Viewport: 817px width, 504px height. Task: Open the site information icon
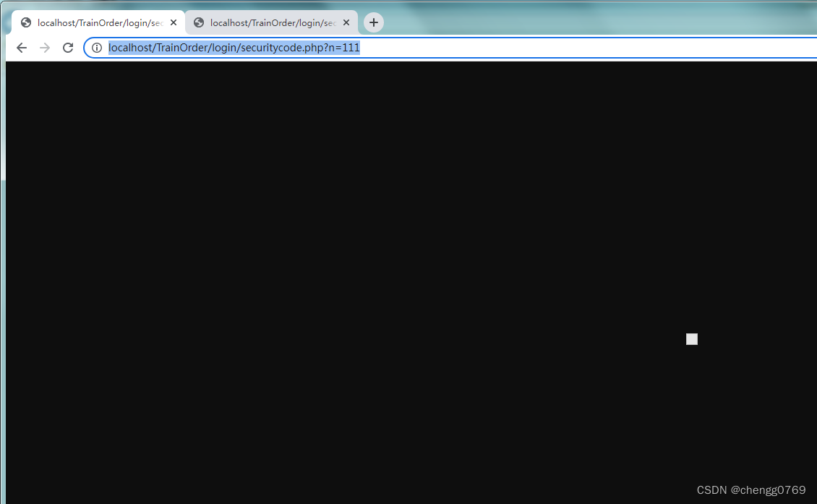(x=97, y=48)
